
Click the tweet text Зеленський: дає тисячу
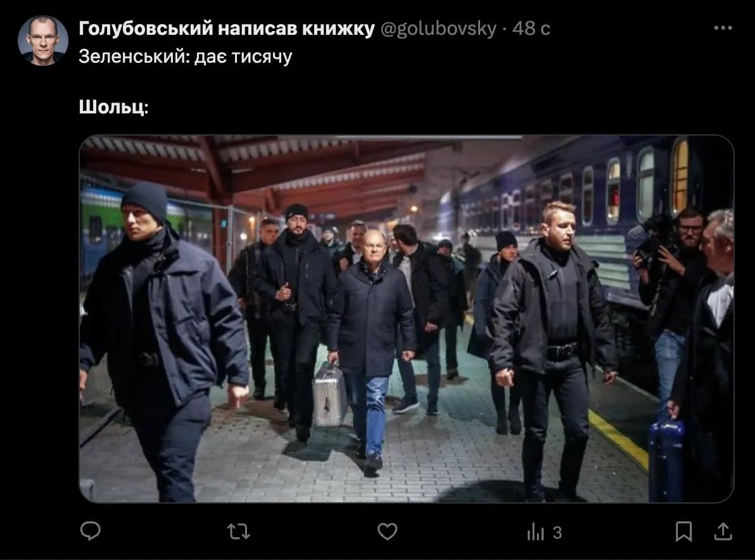(x=186, y=57)
